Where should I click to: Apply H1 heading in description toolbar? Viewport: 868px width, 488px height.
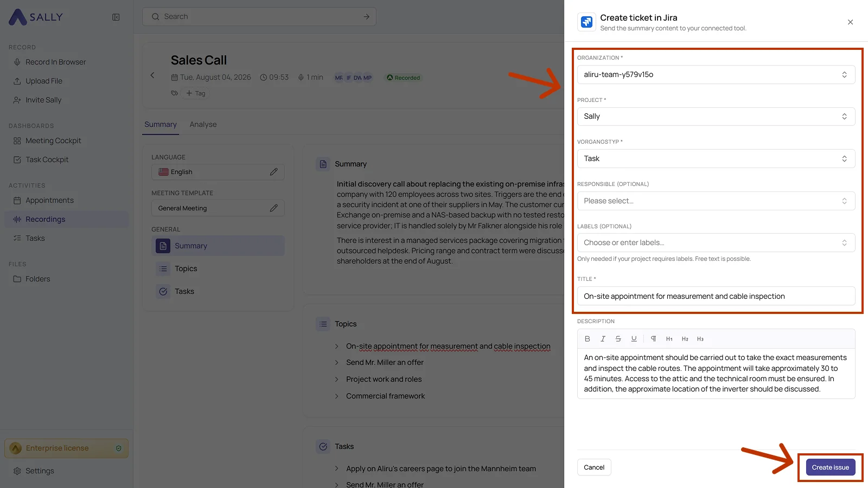(669, 339)
